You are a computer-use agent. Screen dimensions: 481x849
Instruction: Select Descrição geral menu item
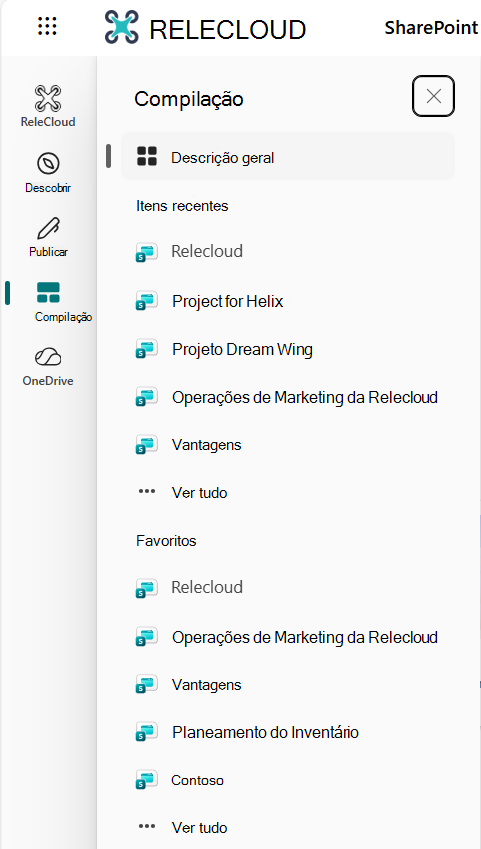288,156
